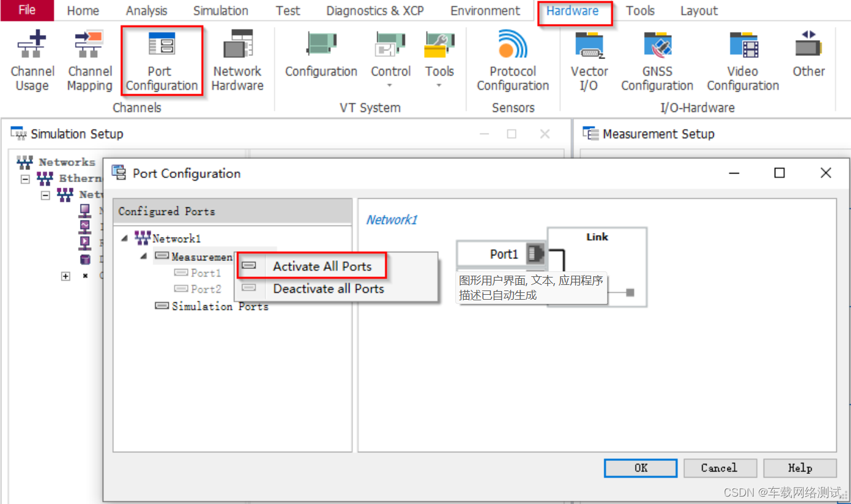
Task: Select the Hardware ribbon tab
Action: coord(572,11)
